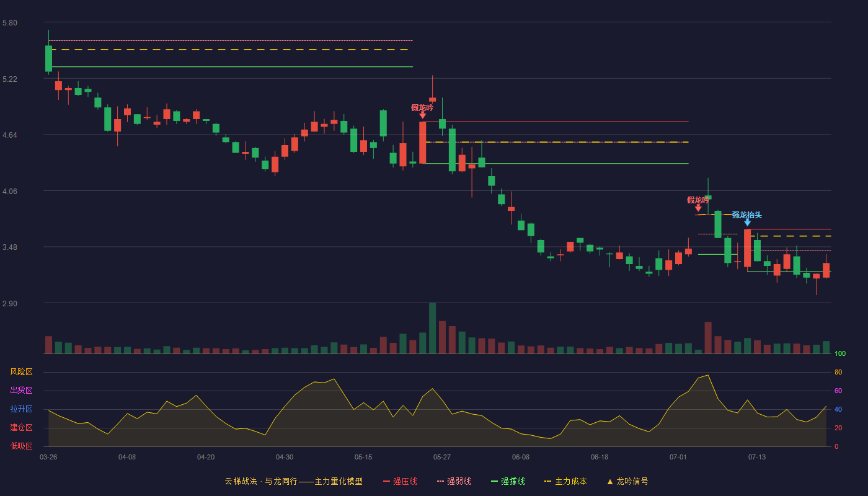Click the 云梯战法 chart title text
Image resolution: width=868 pixels, height=496 pixels.
241,481
